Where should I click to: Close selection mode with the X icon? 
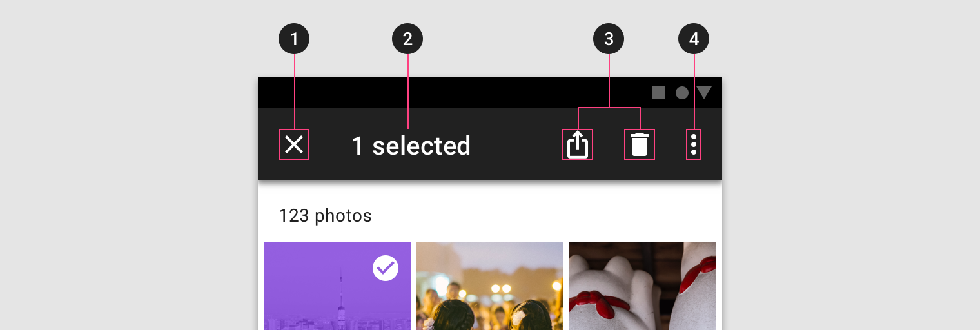(294, 144)
